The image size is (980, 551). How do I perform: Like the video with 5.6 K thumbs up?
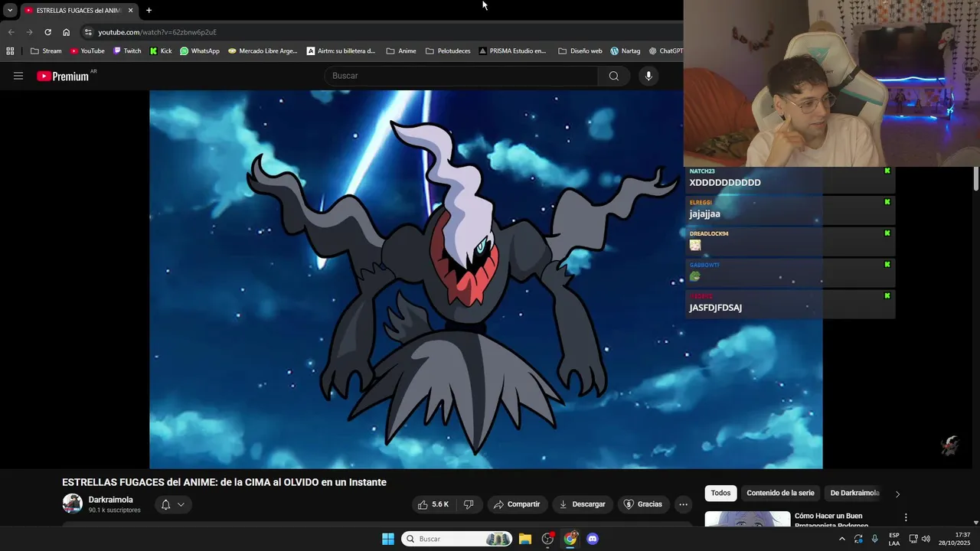point(433,504)
